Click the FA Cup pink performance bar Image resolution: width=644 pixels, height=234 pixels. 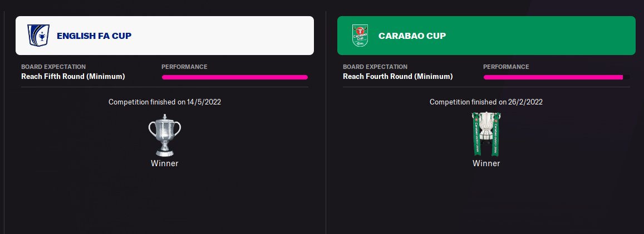tap(234, 77)
